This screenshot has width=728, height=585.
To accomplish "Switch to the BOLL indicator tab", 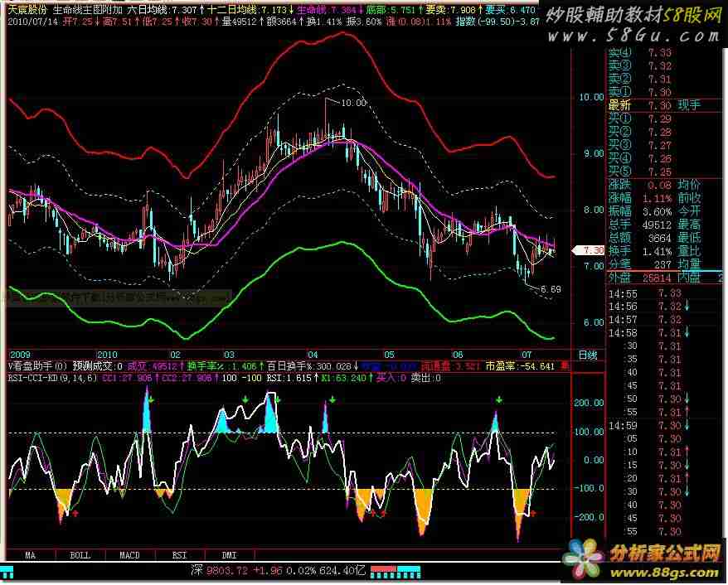I will 80,555.
